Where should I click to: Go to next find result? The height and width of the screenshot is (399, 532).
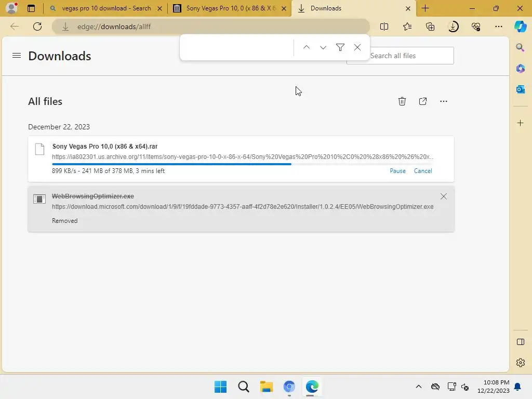(x=323, y=47)
